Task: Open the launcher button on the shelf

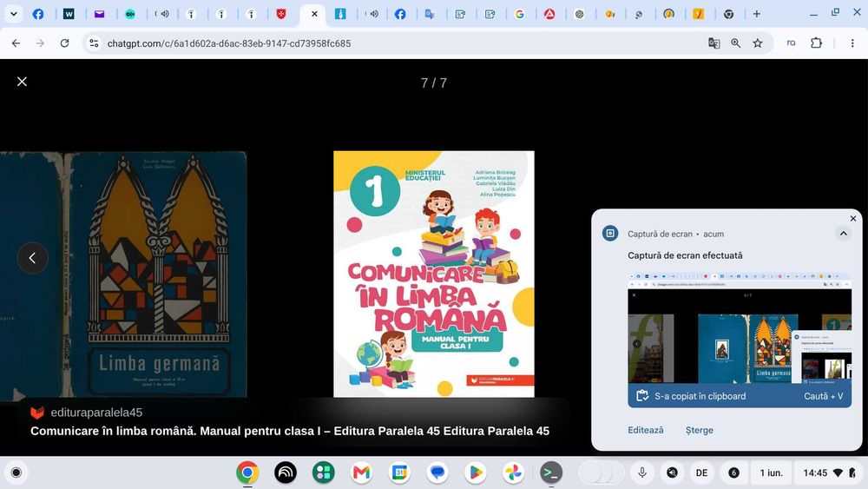Action: 16,472
